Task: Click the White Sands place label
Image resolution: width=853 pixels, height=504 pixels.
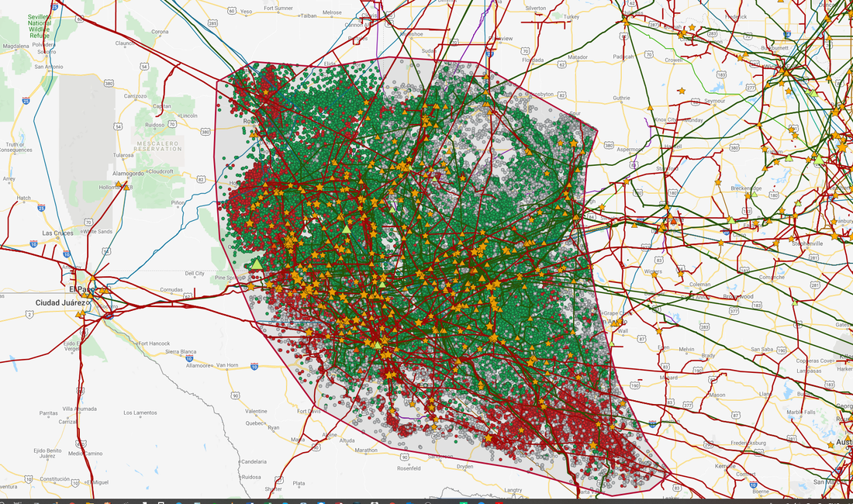Action: 98,231
